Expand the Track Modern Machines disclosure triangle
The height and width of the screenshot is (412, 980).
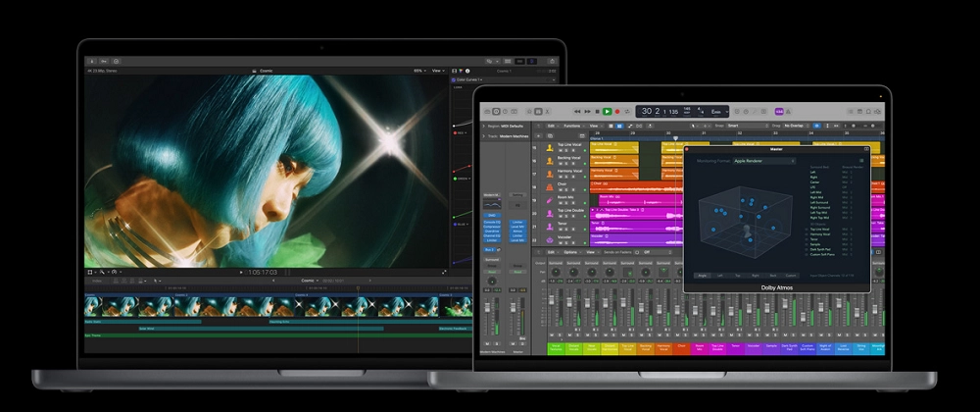click(485, 135)
